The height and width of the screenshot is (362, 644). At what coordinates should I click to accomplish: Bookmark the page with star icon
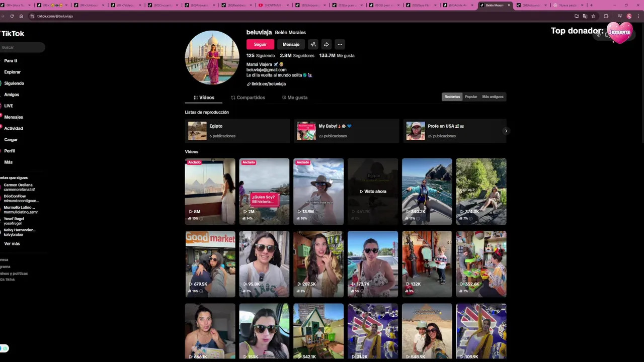tap(593, 16)
